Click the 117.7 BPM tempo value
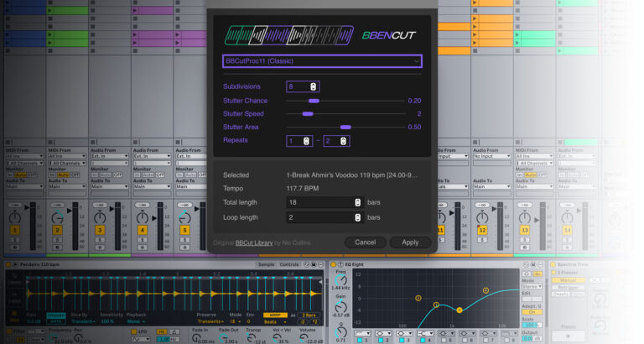 tap(303, 188)
